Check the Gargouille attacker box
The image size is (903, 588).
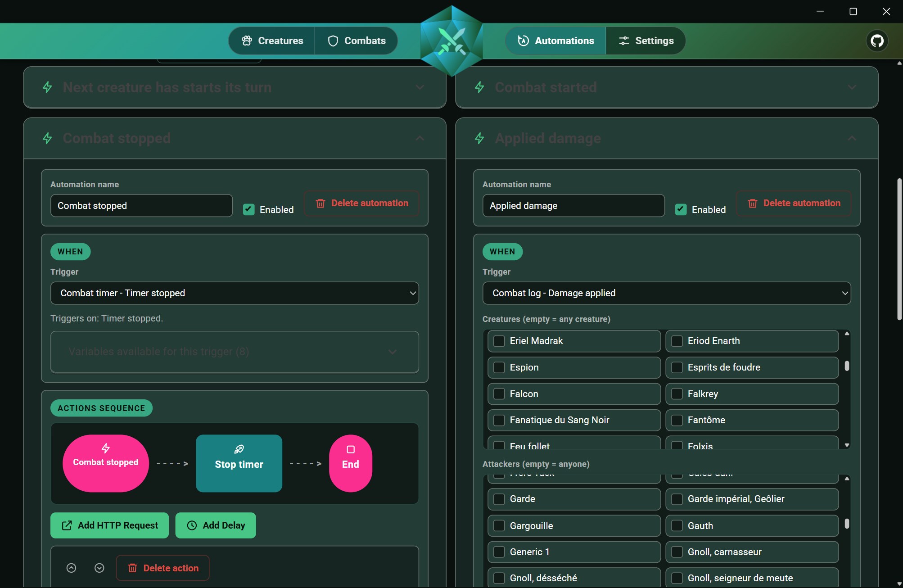pyautogui.click(x=499, y=525)
